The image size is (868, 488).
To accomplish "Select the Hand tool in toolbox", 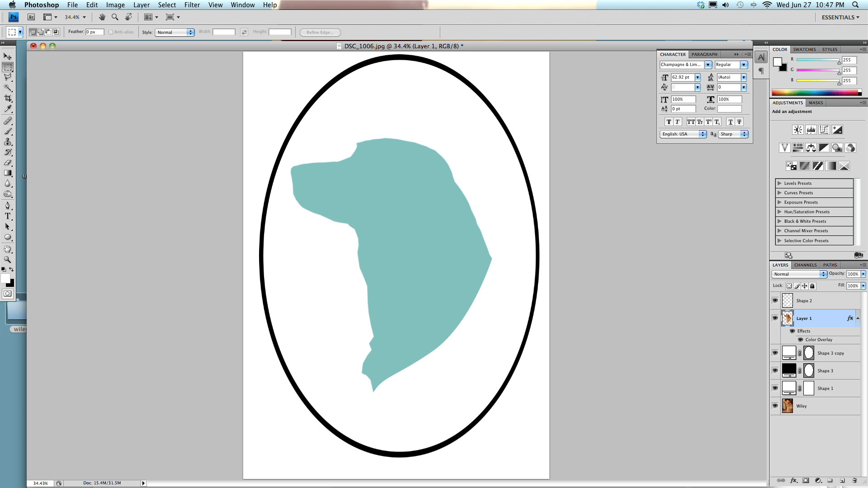I will coord(8,249).
